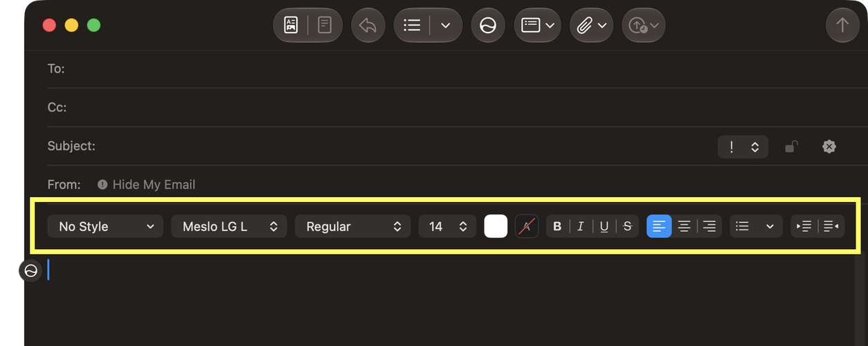Open the attachment paperclip menu
The image size is (868, 346).
(592, 26)
